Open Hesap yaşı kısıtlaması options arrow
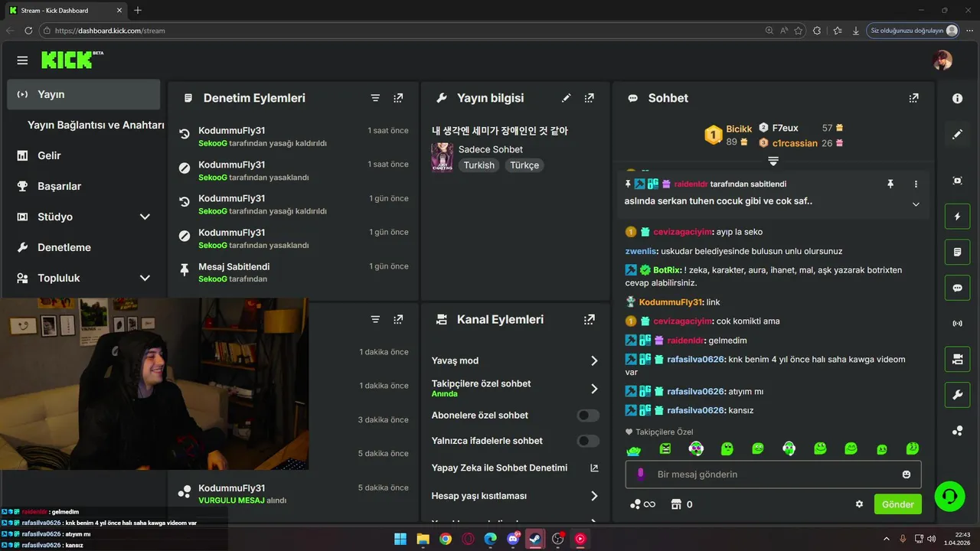Screen dimensions: 980x551 point(594,496)
